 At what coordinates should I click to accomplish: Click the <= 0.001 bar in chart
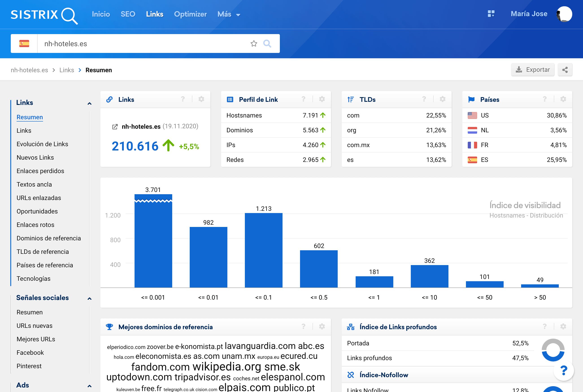[x=153, y=241]
